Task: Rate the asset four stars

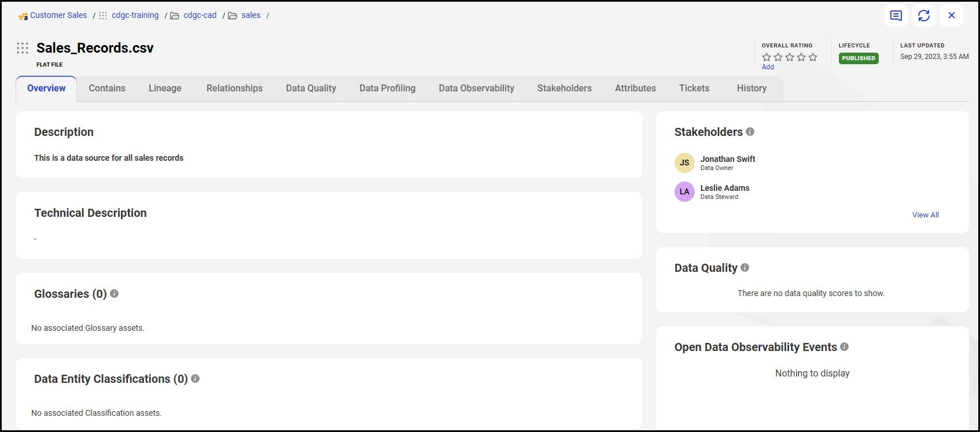Action: tap(801, 57)
